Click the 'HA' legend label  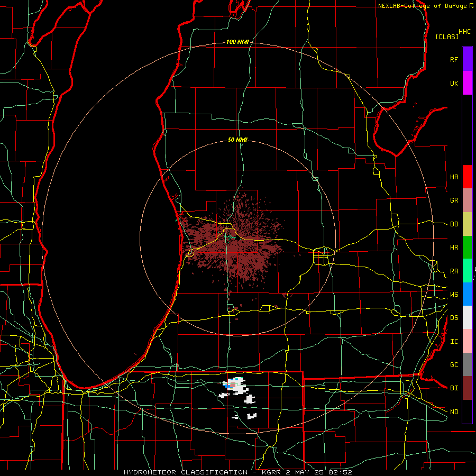point(454,177)
